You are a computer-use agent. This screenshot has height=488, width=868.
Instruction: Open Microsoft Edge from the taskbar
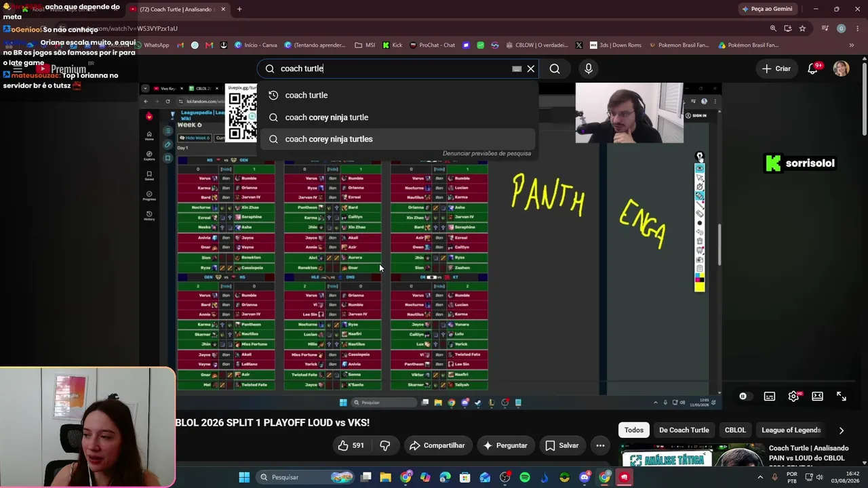(x=445, y=477)
